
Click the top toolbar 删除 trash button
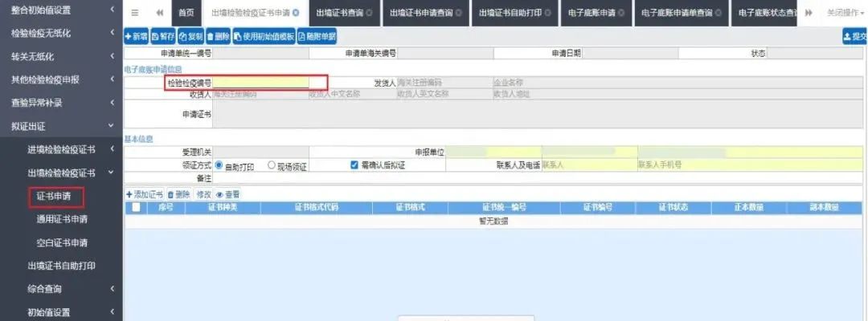pos(219,36)
